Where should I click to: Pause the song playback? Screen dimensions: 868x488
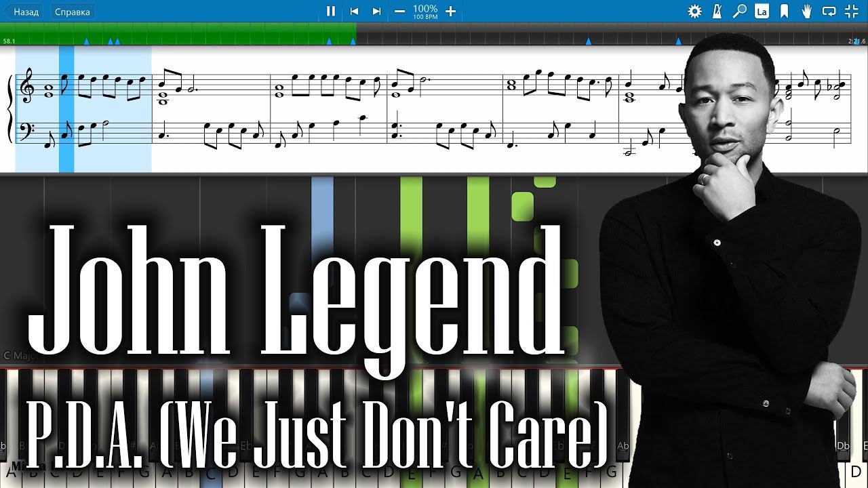point(331,11)
